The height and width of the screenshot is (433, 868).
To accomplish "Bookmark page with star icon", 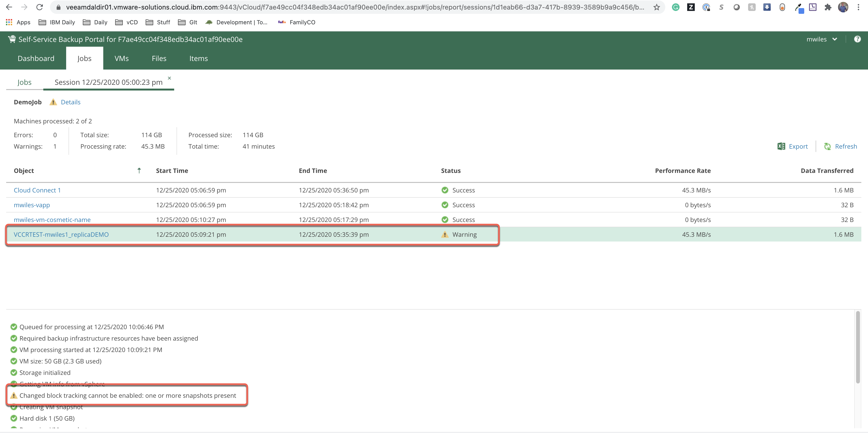I will pyautogui.click(x=656, y=7).
